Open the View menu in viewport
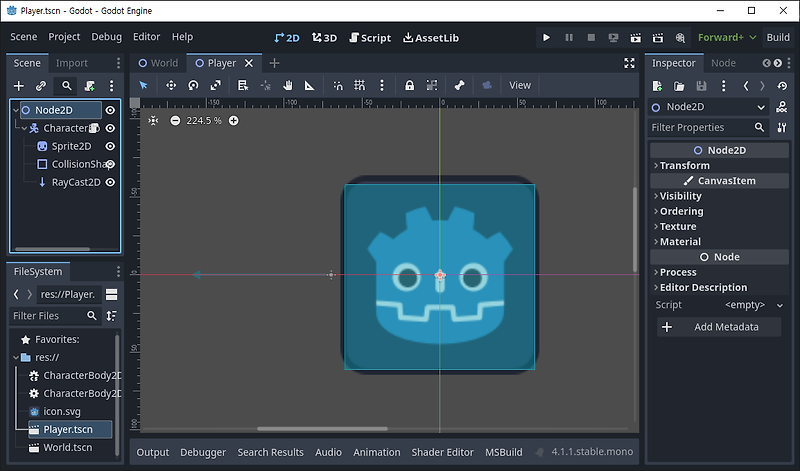Image resolution: width=800 pixels, height=471 pixels. pos(520,85)
